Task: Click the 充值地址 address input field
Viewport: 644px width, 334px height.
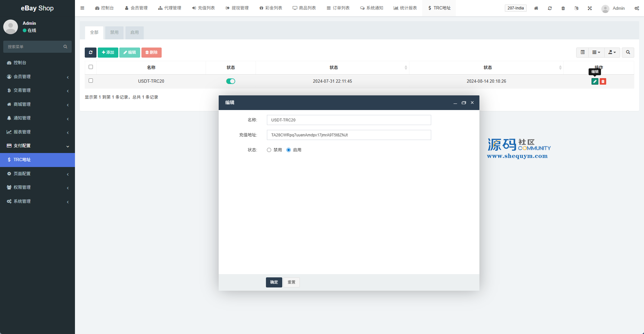Action: [349, 135]
